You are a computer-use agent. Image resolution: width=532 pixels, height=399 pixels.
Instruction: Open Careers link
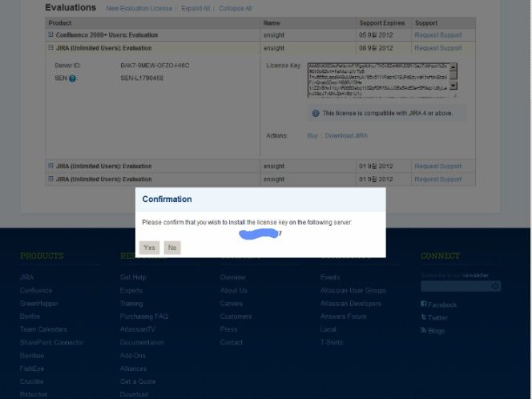231,304
